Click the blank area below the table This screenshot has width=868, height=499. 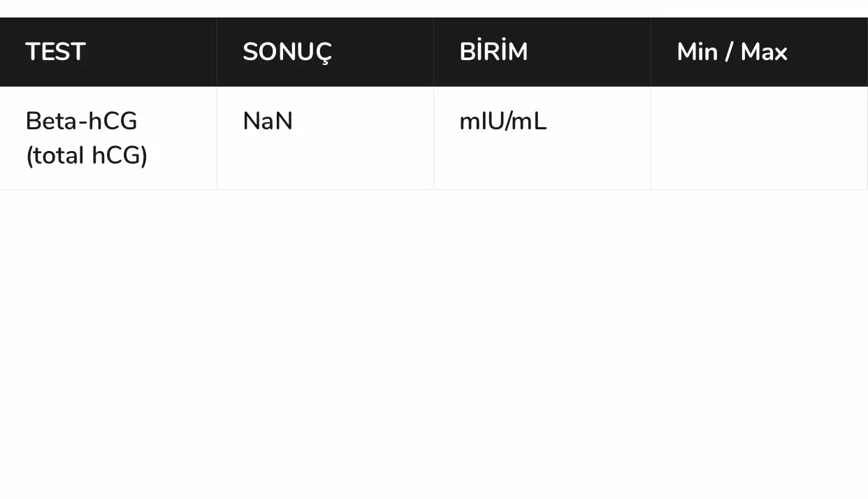(x=433, y=342)
